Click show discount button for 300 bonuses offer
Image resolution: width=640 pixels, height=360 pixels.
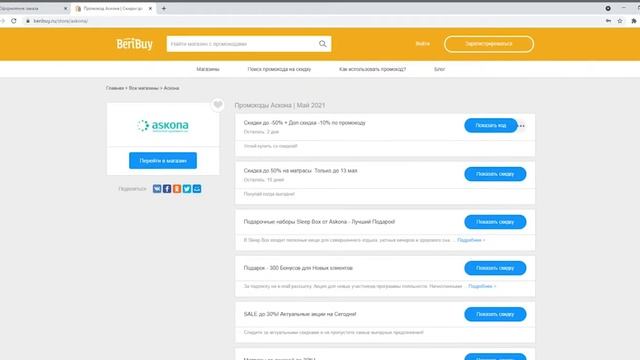point(495,268)
